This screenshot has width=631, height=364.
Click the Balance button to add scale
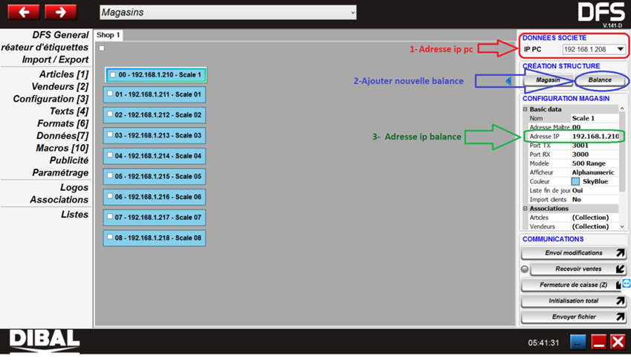point(599,80)
